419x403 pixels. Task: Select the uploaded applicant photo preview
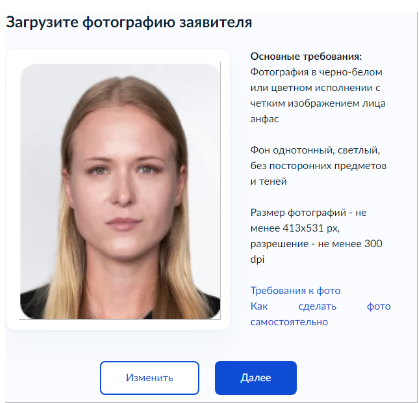coord(120,191)
